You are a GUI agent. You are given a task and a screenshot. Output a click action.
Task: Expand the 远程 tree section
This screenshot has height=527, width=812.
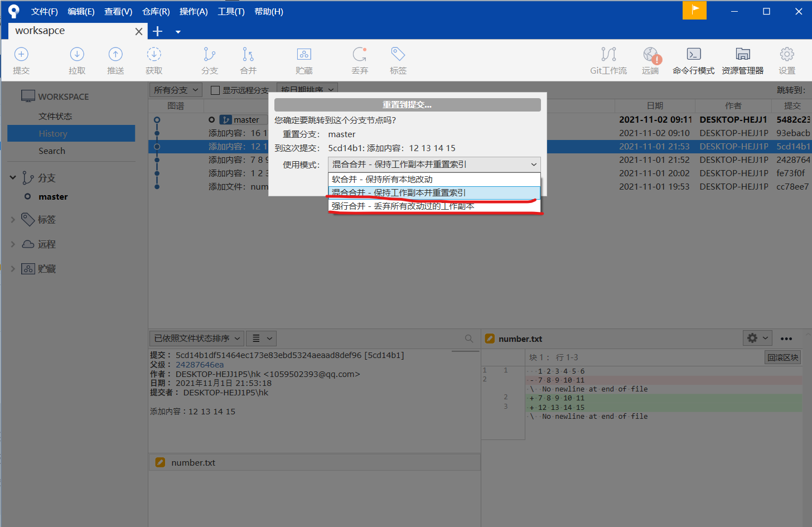13,244
